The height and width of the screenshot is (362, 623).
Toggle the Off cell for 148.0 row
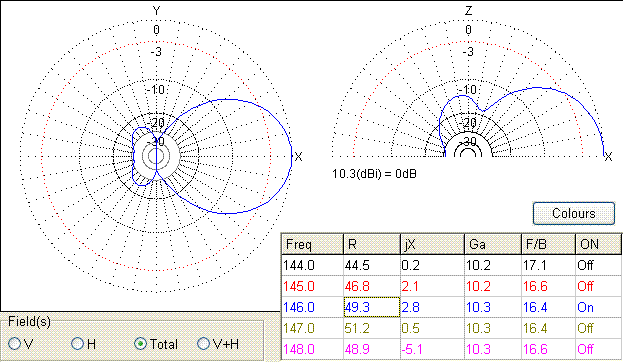[x=598, y=349]
